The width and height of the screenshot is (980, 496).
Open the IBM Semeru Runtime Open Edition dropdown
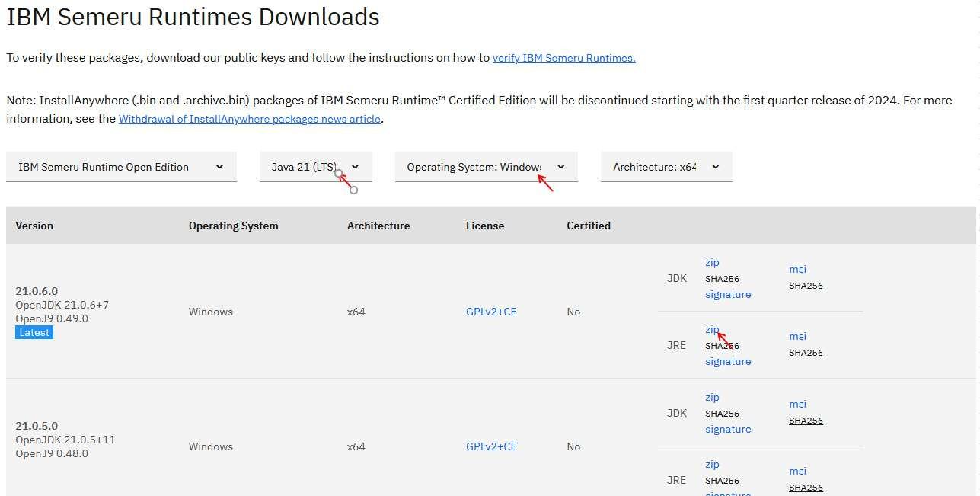point(121,167)
